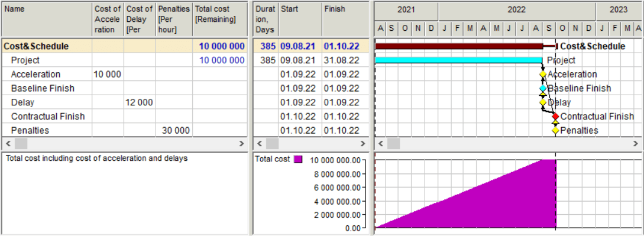This screenshot has width=644, height=236.
Task: Click the Duration, Days column header
Action: [x=266, y=20]
